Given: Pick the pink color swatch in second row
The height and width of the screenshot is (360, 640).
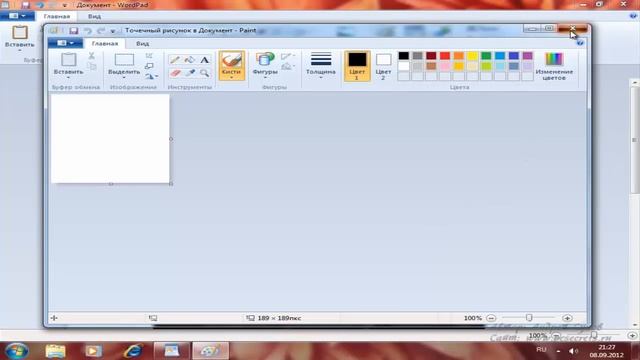Looking at the screenshot, I should pyautogui.click(x=445, y=66).
